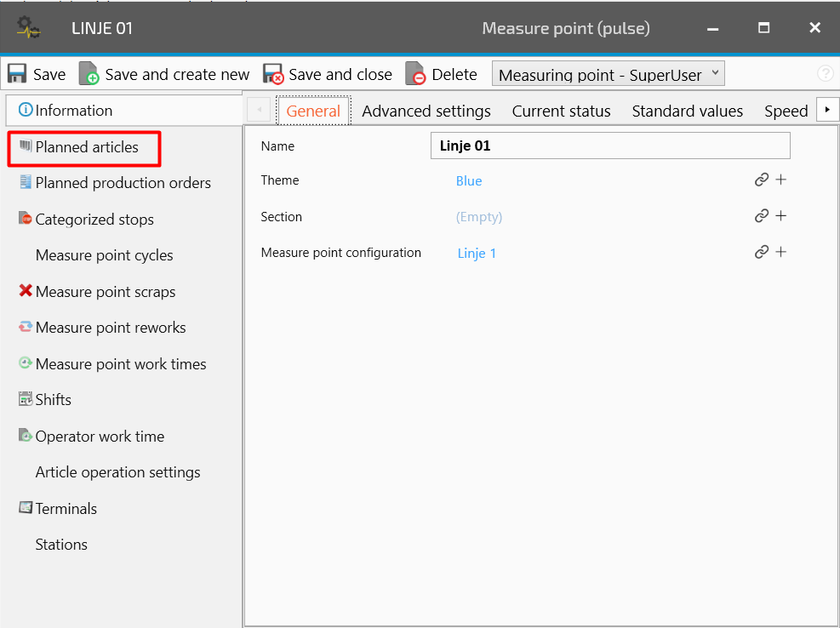Viewport: 840px width, 628px height.
Task: Go to Categorized stops in the sidebar
Action: pyautogui.click(x=94, y=220)
